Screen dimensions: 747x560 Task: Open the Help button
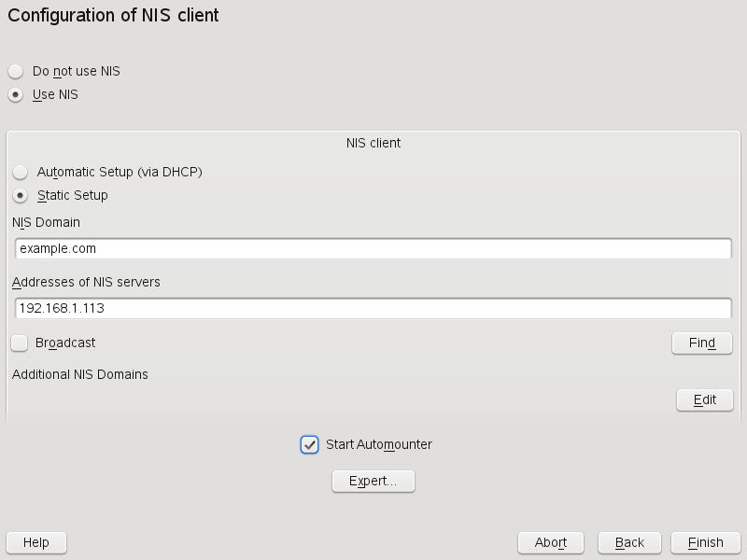click(x=36, y=542)
